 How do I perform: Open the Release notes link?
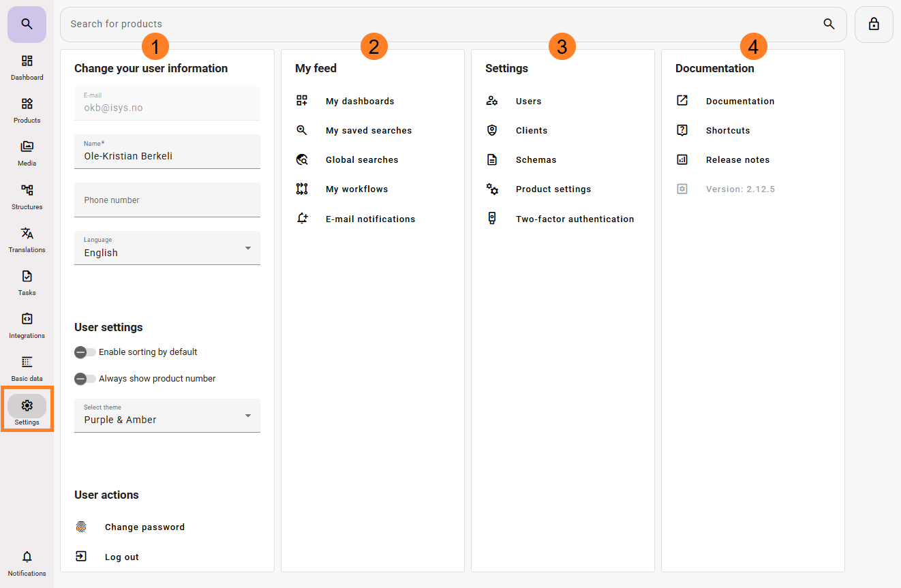tap(737, 159)
